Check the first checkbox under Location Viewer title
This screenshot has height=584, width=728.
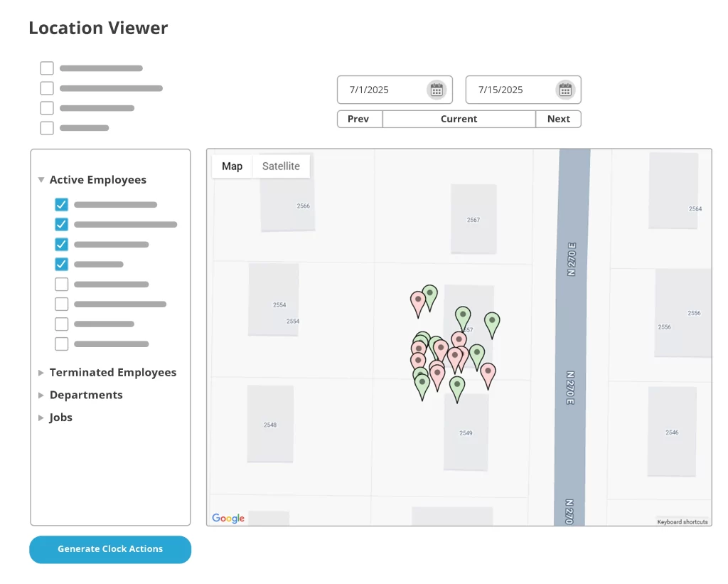47,68
